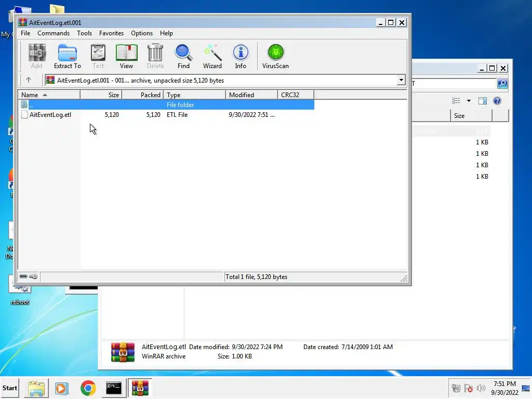
Task: Open Explorer help question mark icon
Action: click(x=497, y=101)
